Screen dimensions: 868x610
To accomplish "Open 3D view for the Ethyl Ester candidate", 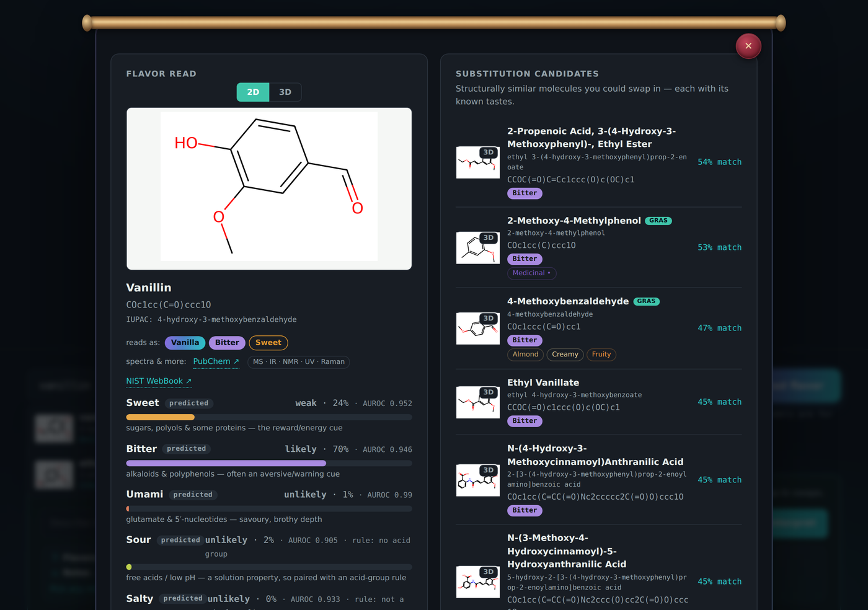I will (489, 152).
